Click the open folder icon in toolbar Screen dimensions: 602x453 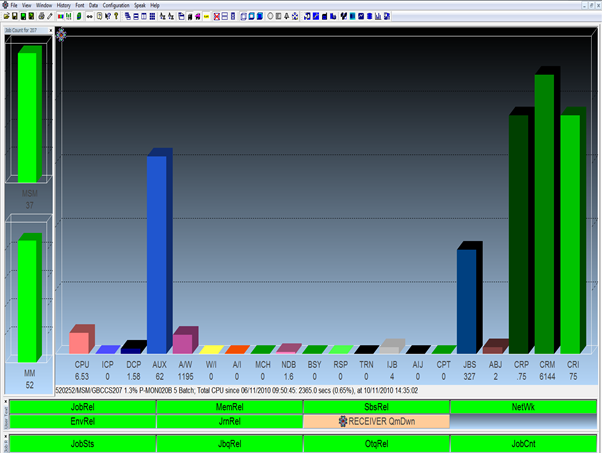[x=6, y=17]
